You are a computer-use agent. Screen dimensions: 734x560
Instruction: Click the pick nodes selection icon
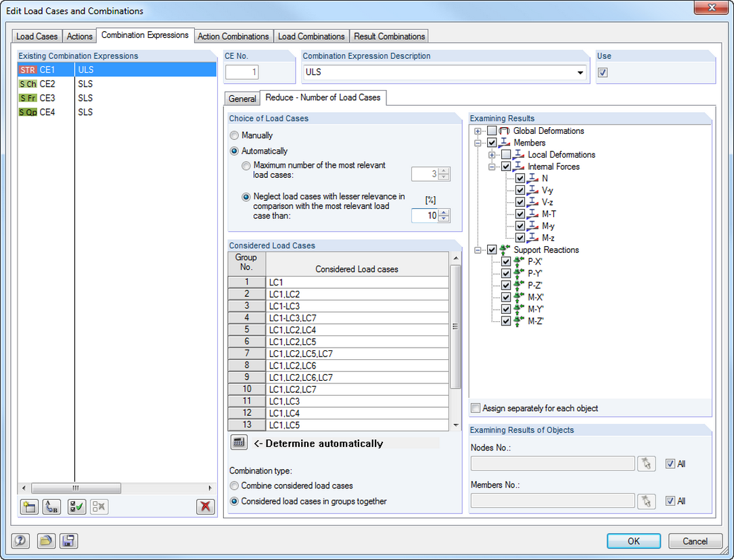pyautogui.click(x=646, y=464)
